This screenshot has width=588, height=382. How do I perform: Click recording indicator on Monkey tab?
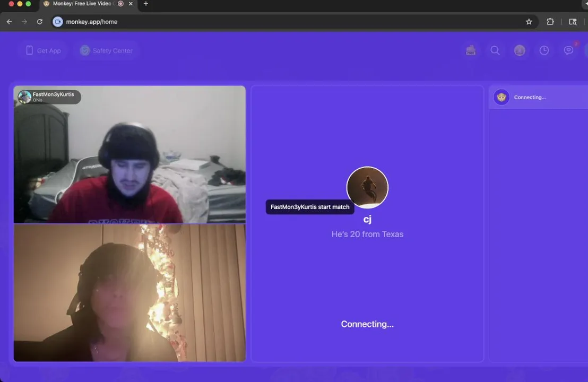coord(121,4)
